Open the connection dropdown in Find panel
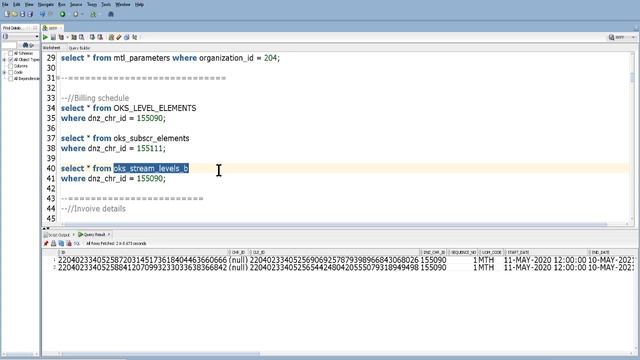The height and width of the screenshot is (360, 640). 36,37
